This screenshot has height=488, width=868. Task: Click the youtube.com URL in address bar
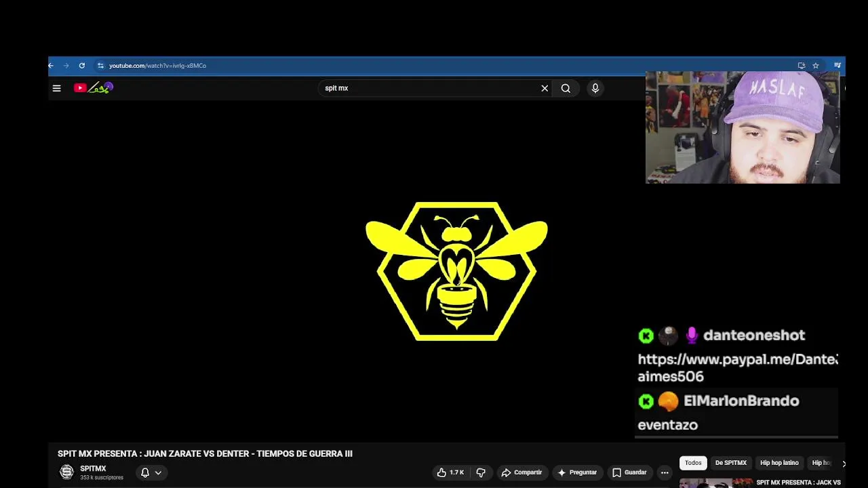[x=157, y=66]
